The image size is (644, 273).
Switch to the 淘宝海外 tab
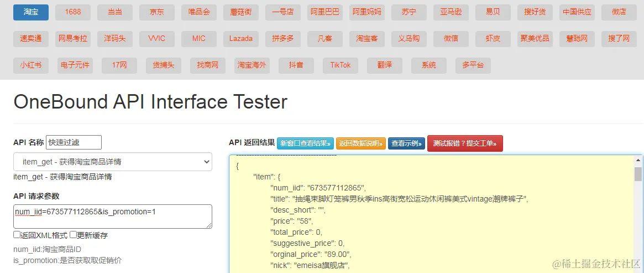pos(252,65)
